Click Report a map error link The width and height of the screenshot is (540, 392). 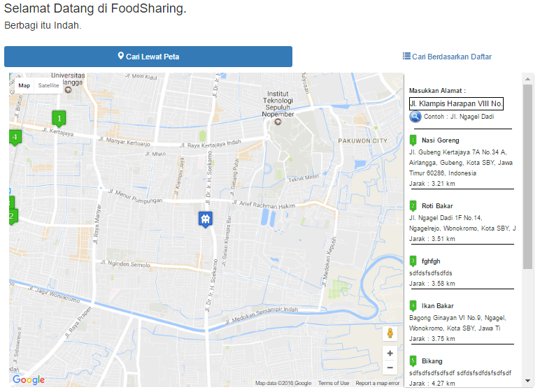(x=378, y=383)
